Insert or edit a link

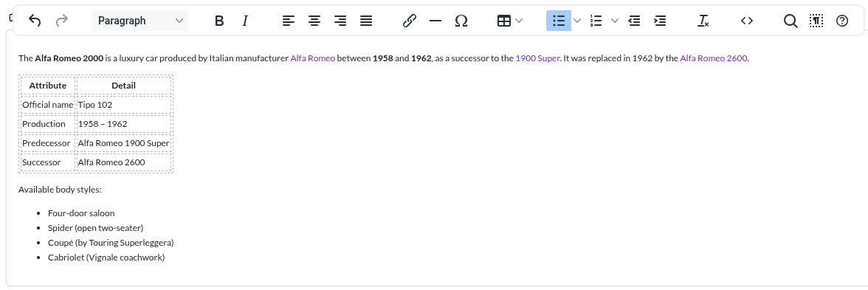coord(409,21)
